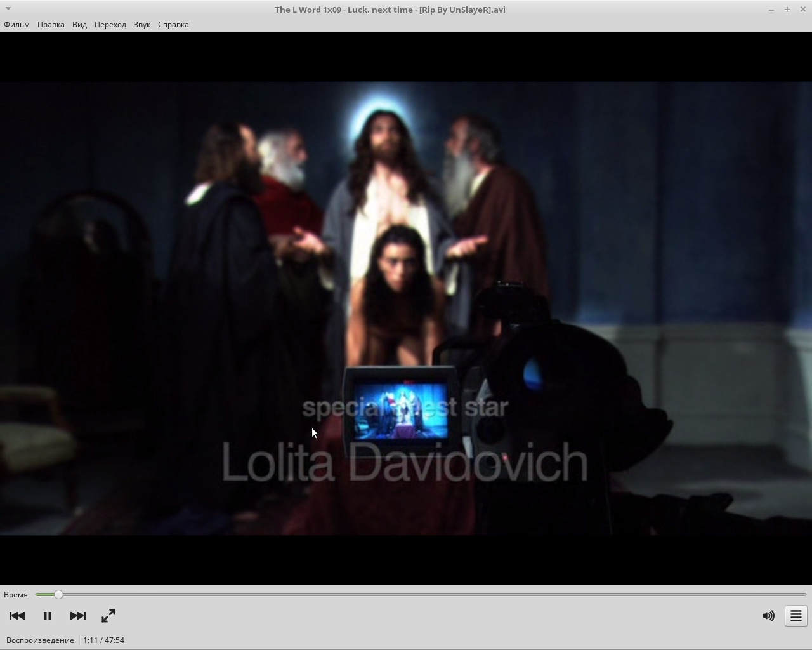812x650 pixels.
Task: Open the Переход menu
Action: 110,25
